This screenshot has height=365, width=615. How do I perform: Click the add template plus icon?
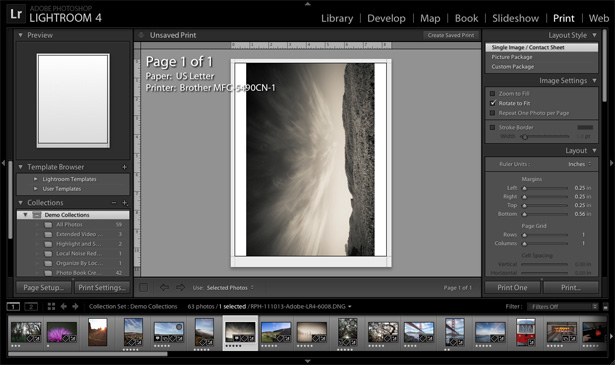point(124,167)
